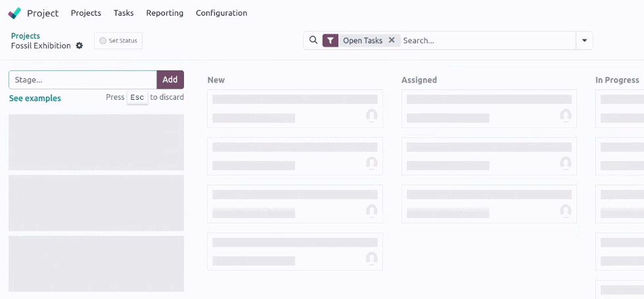The height and width of the screenshot is (299, 644).
Task: Open the Tasks menu
Action: click(x=124, y=13)
